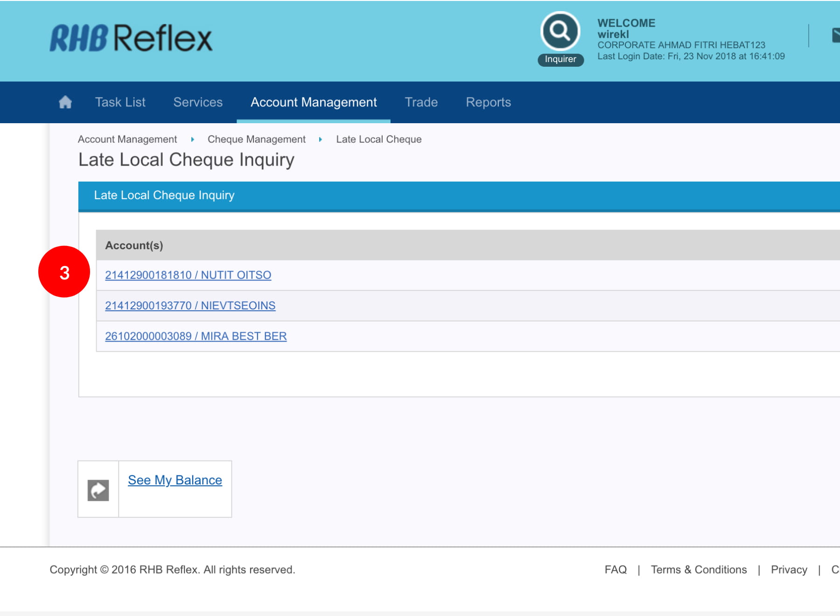Click the Inquirer magnifier icon
Viewport: 840px width, 616px height.
coord(560,31)
